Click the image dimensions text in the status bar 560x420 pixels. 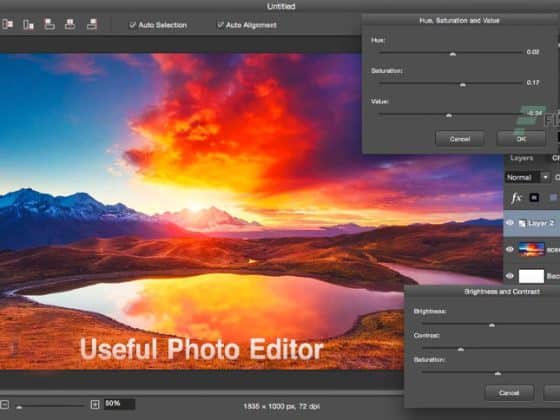point(281,406)
